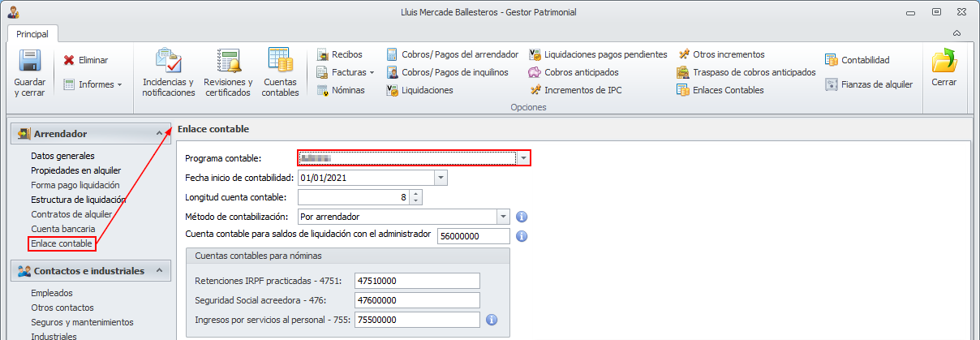Increase Longitud cuenta contable with up arrow

416,193
